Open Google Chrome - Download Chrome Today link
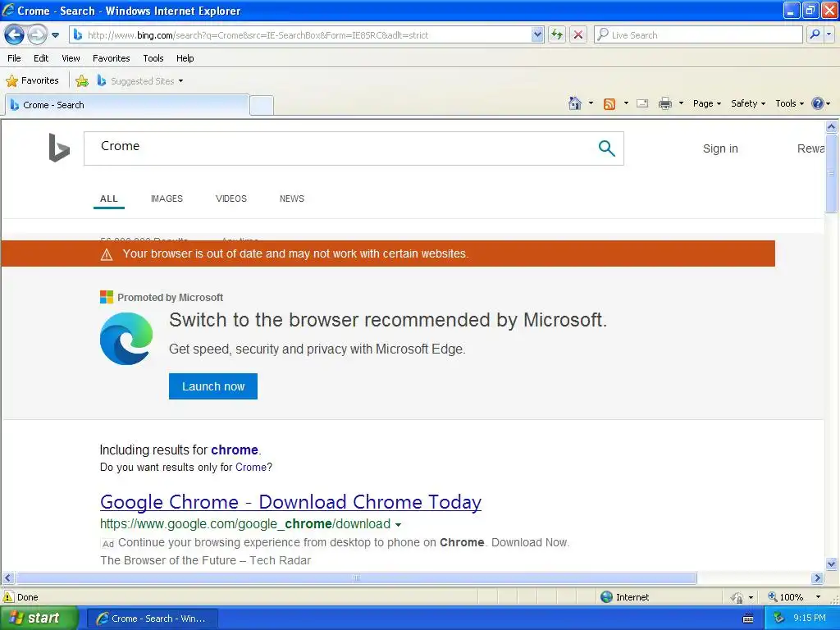This screenshot has width=840, height=630. pos(291,502)
